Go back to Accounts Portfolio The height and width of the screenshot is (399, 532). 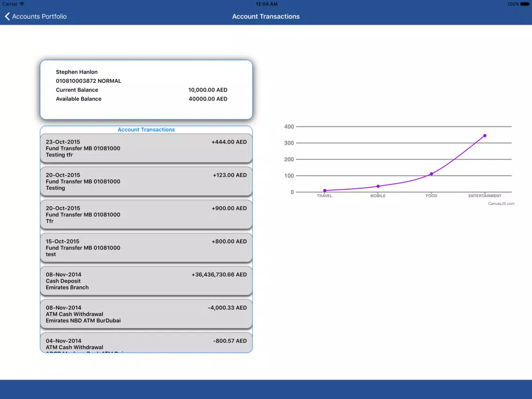tap(36, 16)
